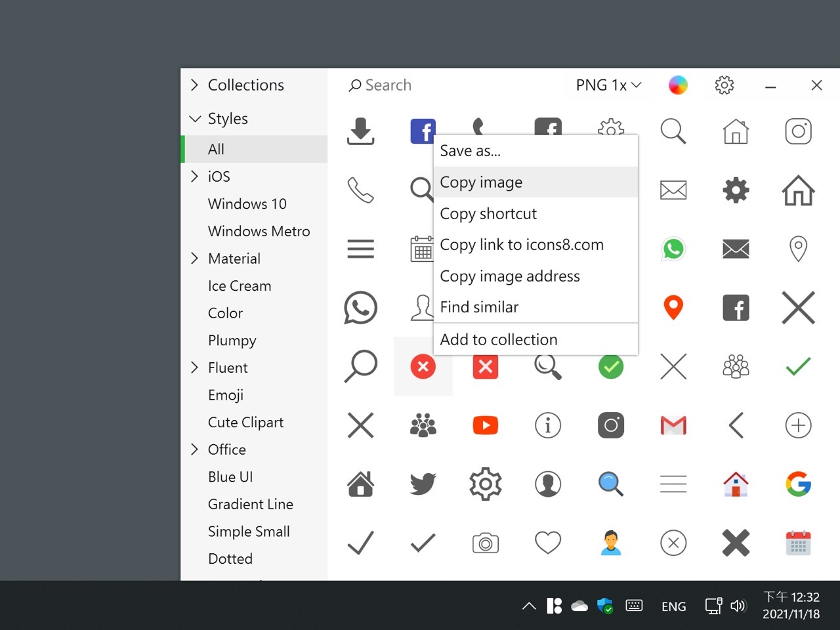Choose the filled people group icon
This screenshot has width=840, height=630.
423,425
